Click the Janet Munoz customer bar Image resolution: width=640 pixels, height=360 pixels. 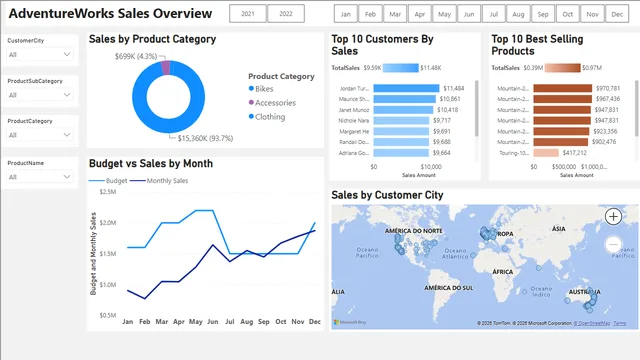click(403, 110)
